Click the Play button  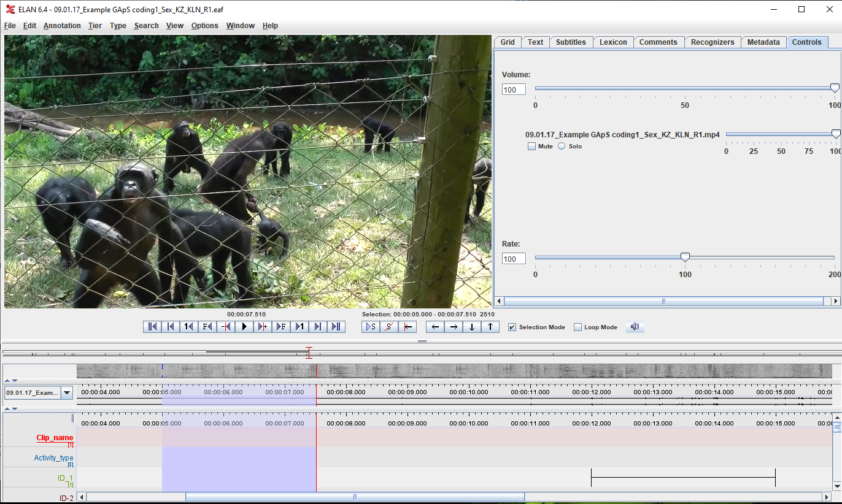[x=244, y=327]
